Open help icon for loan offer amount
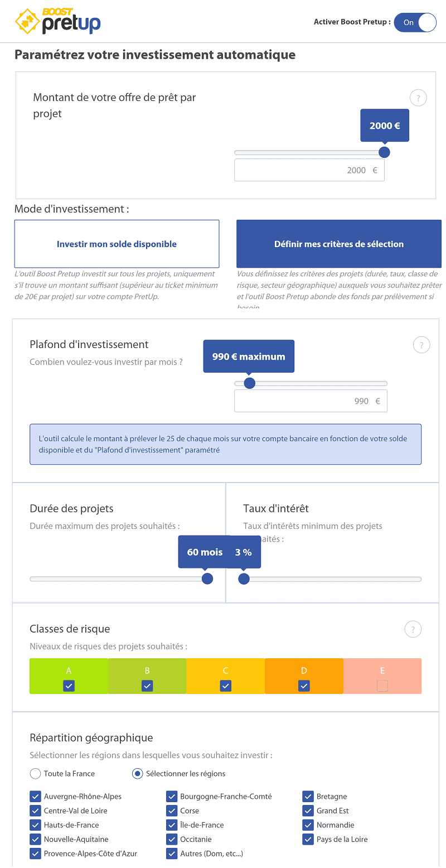Image resolution: width=446 pixels, height=868 pixels. 418,98
